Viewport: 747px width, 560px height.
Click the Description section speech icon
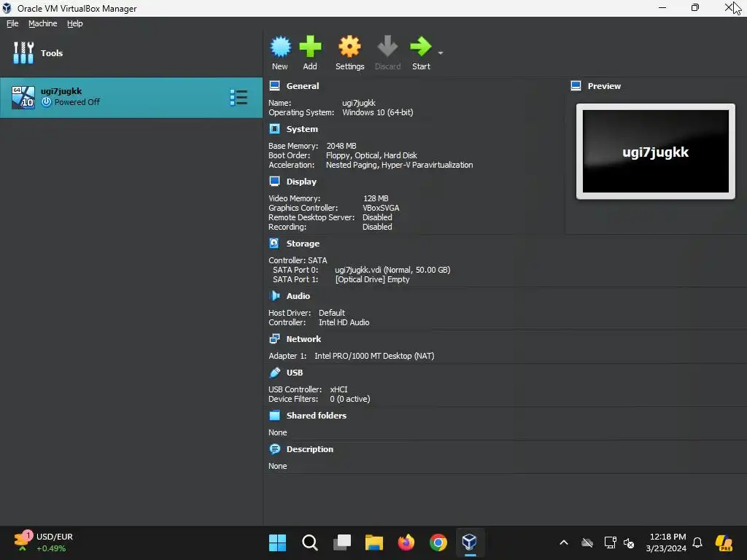[274, 449]
